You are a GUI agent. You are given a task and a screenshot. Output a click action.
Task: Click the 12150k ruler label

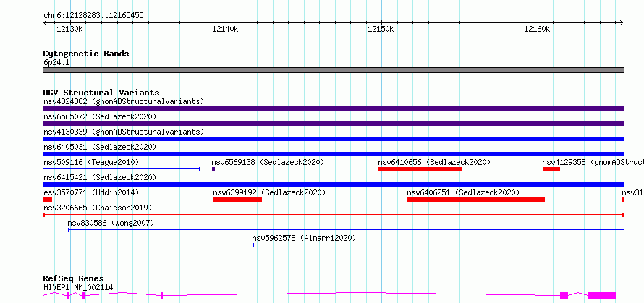click(381, 29)
